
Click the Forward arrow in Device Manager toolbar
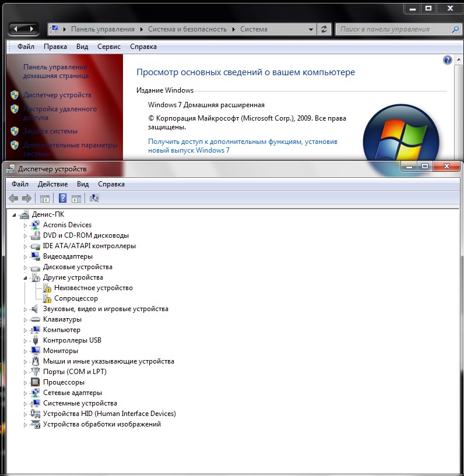pyautogui.click(x=27, y=198)
